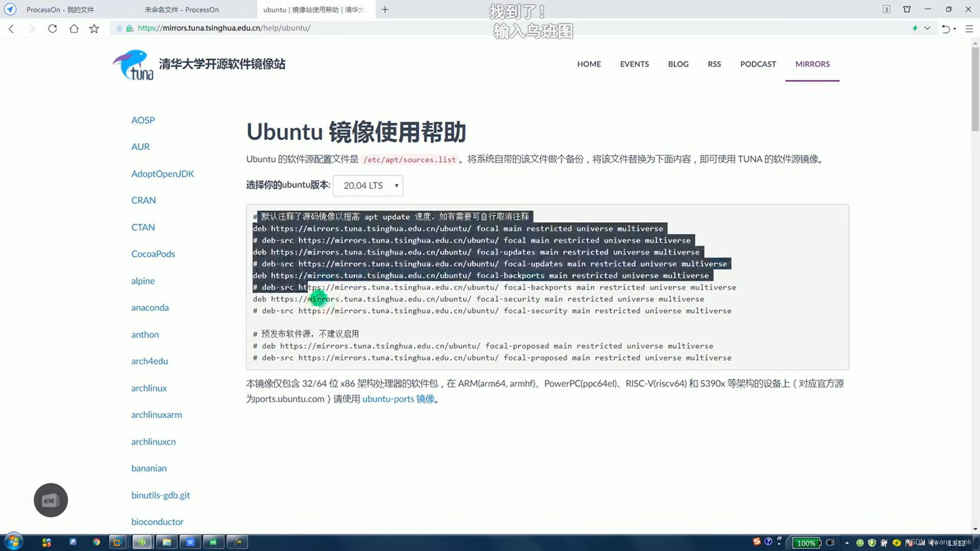Viewport: 980px width, 551px height.
Task: Open File Explorer from the taskbar
Action: 166,542
